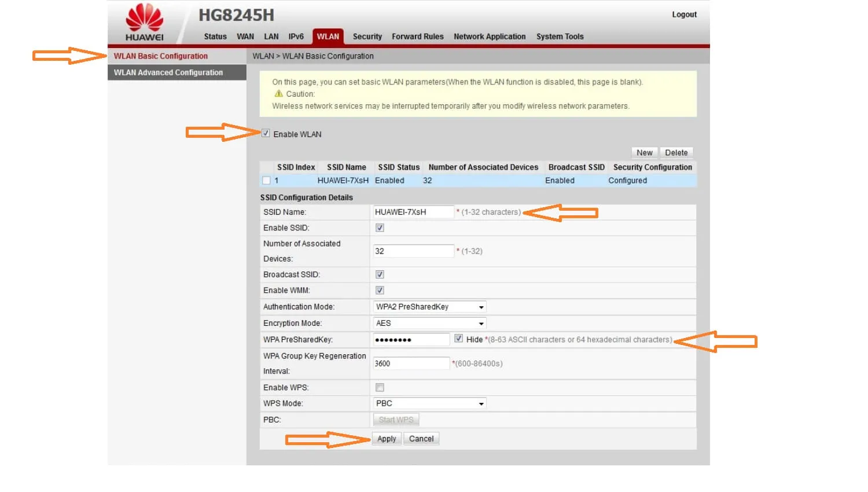Click the Number of Associated Devices field
Screen dimensions: 868x492
[x=413, y=251]
